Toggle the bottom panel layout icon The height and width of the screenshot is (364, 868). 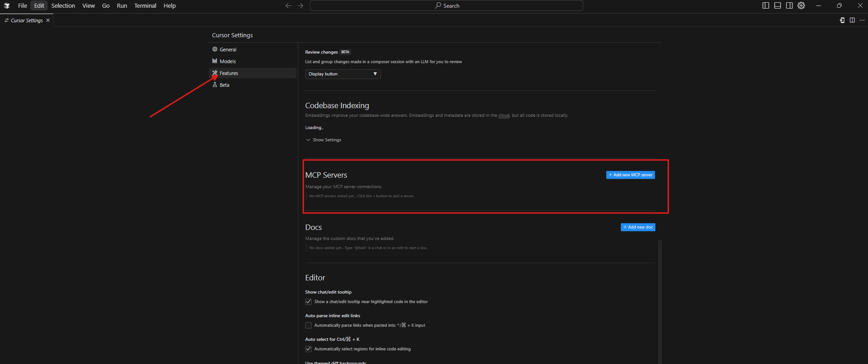[778, 5]
